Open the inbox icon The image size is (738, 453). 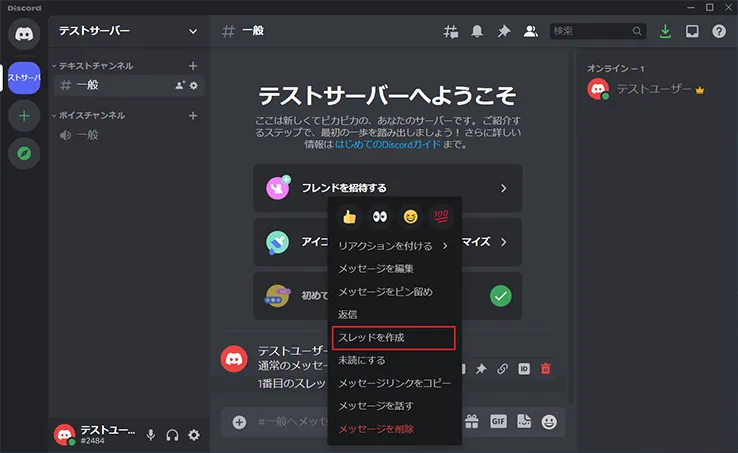(692, 32)
